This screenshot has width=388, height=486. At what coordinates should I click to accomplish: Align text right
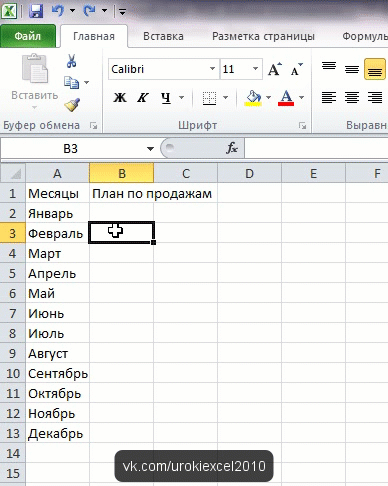click(x=375, y=98)
